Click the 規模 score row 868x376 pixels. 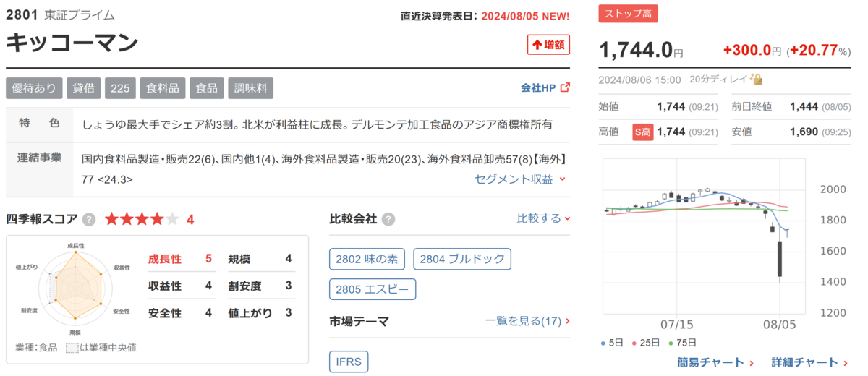[x=260, y=258]
